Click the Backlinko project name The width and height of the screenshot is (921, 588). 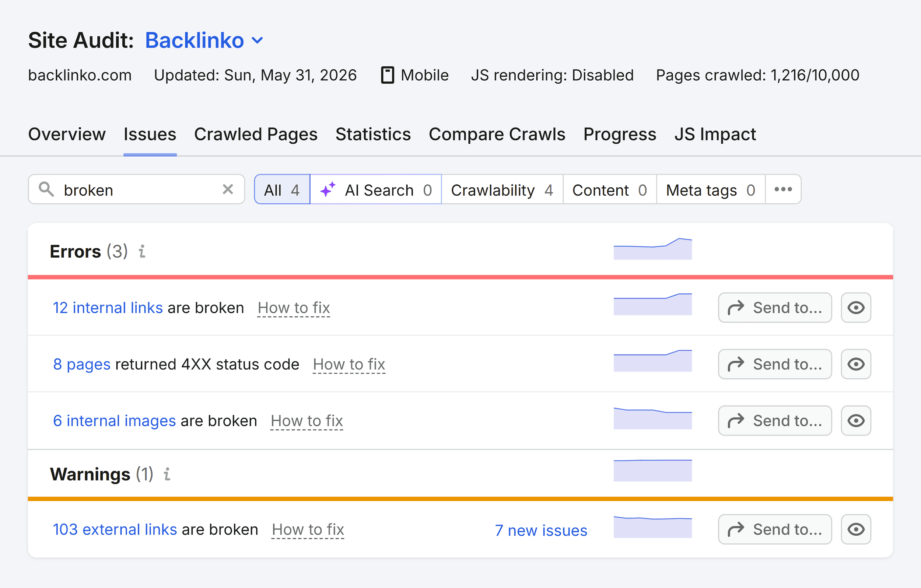pos(195,40)
